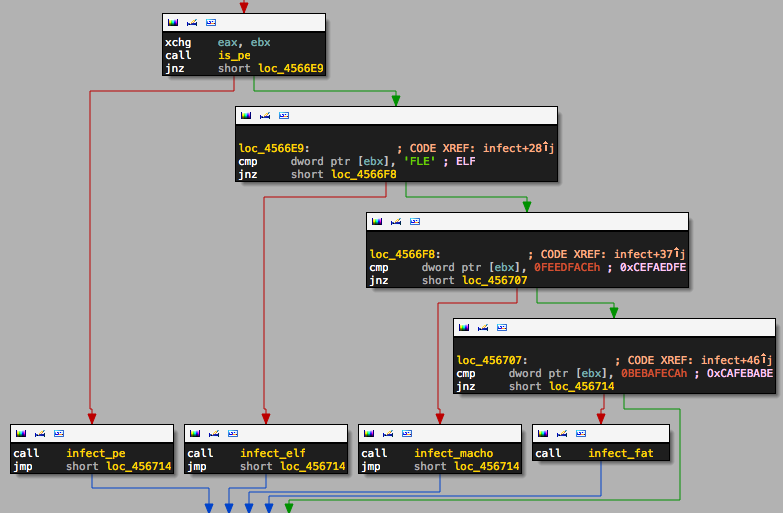Click the color palette icon on the infect_elf node

195,433
